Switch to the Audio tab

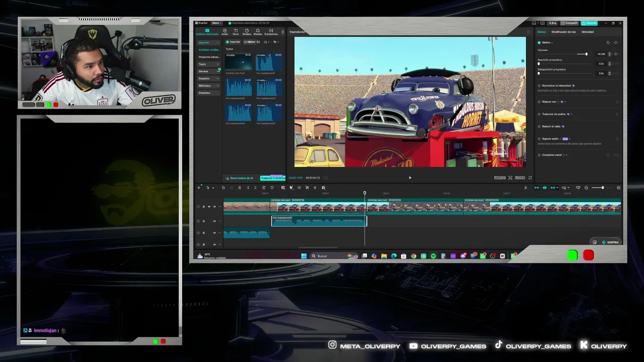click(x=225, y=32)
